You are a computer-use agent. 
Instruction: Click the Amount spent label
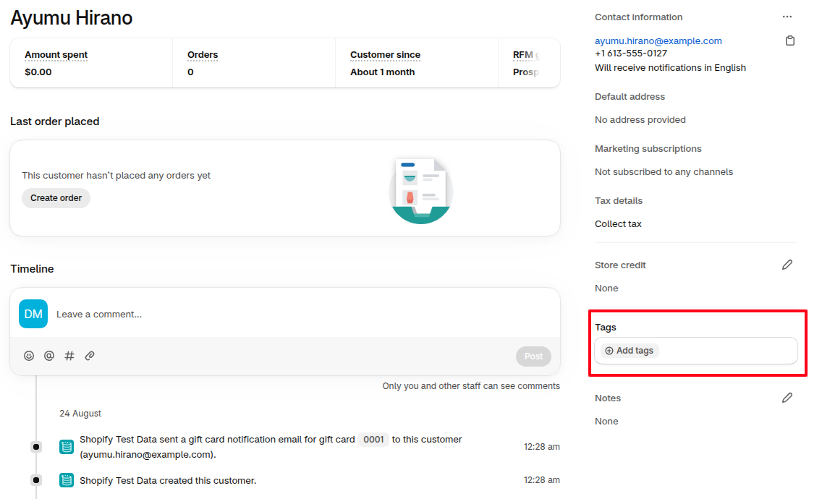56,54
